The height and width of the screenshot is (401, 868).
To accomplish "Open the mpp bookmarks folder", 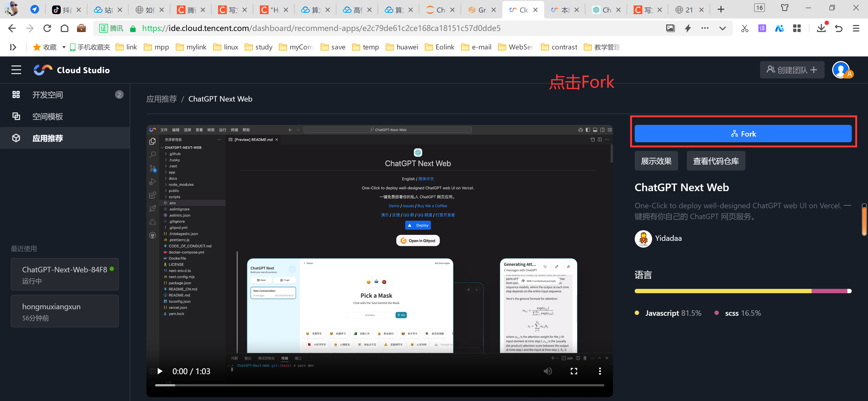I will point(157,47).
